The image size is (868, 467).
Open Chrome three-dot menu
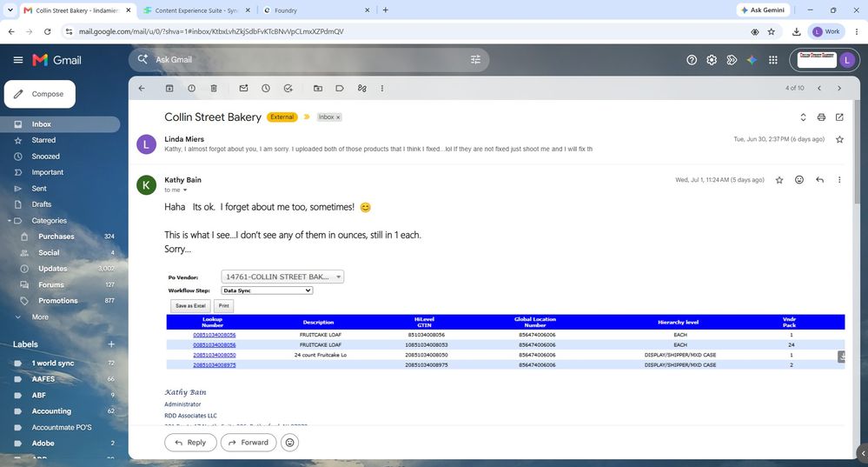coord(857,31)
